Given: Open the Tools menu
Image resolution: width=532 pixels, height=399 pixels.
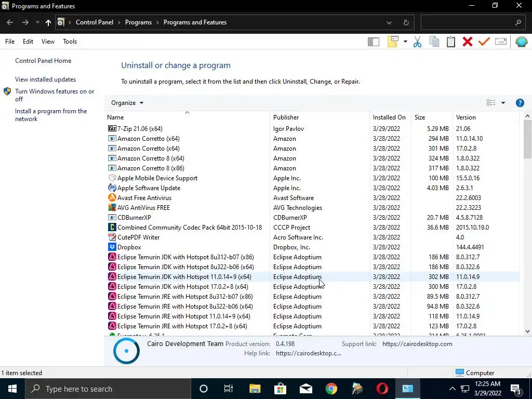Looking at the screenshot, I should point(70,42).
